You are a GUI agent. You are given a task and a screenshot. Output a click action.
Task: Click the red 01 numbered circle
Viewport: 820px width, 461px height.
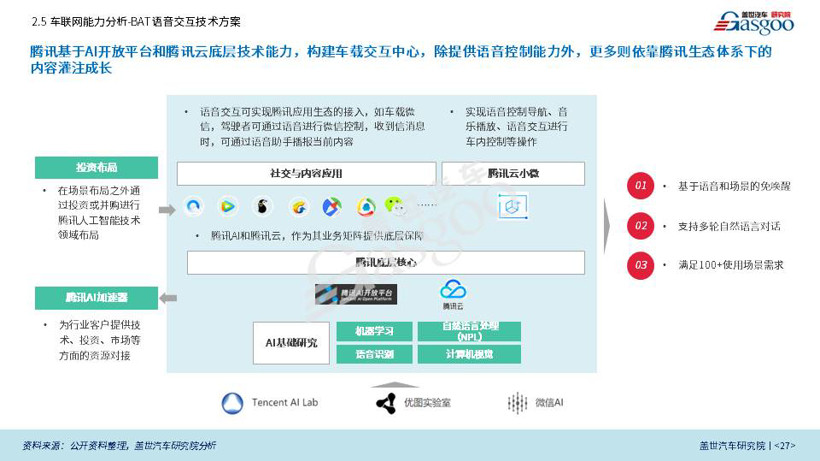[641, 186]
